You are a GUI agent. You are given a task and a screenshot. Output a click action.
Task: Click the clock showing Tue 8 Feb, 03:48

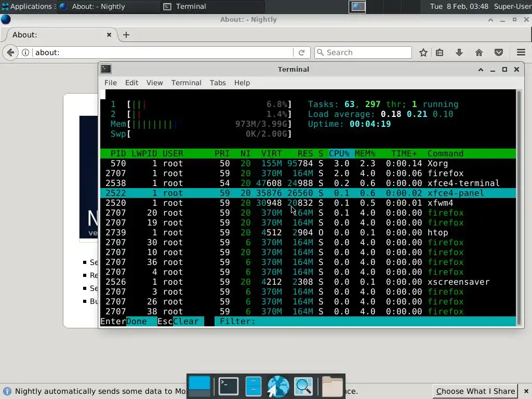(x=459, y=6)
